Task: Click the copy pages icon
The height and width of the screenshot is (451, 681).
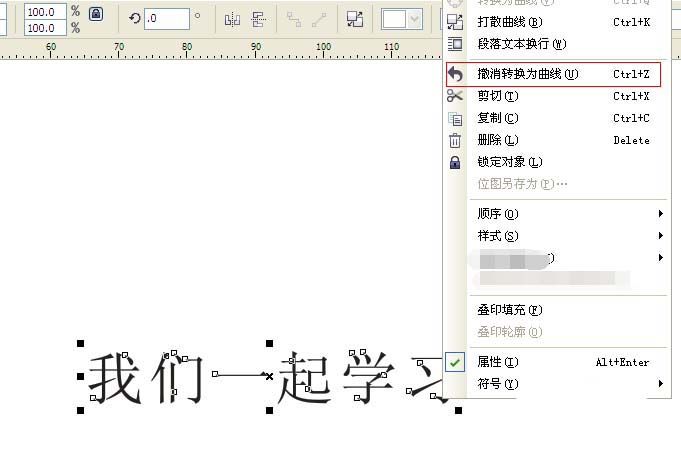Action: [x=455, y=118]
